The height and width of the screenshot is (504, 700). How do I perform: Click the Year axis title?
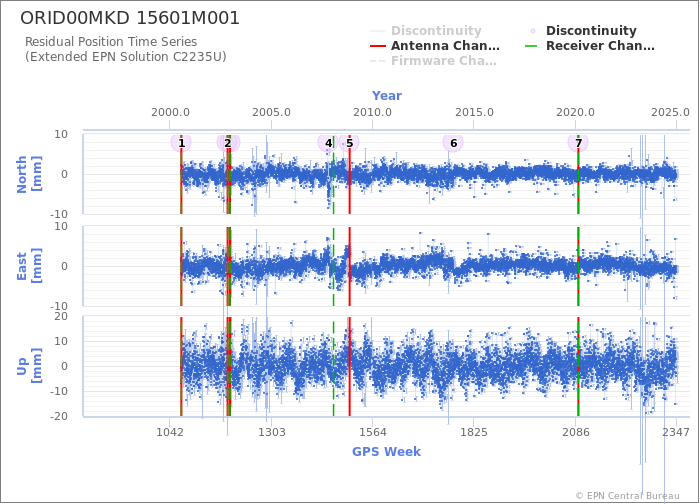pyautogui.click(x=387, y=96)
